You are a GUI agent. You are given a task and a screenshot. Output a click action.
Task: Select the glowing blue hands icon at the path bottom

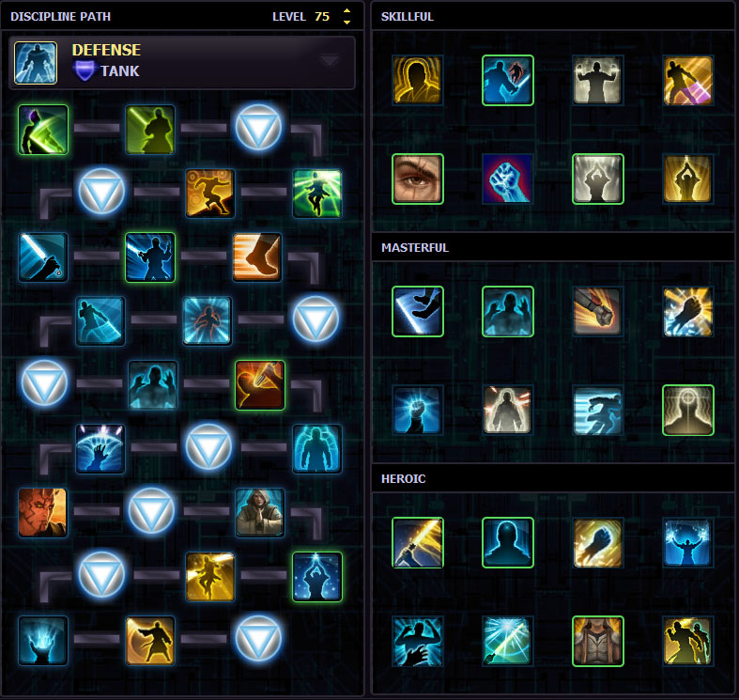coord(43,641)
